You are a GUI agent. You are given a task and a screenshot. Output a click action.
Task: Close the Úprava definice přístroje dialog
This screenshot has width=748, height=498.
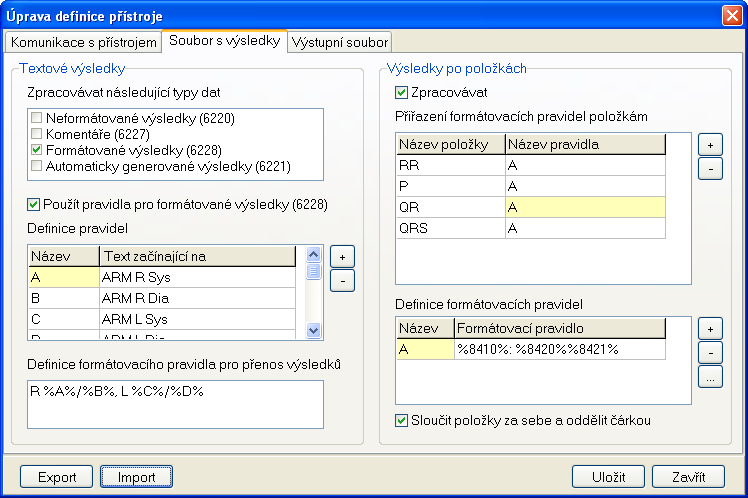point(731,16)
